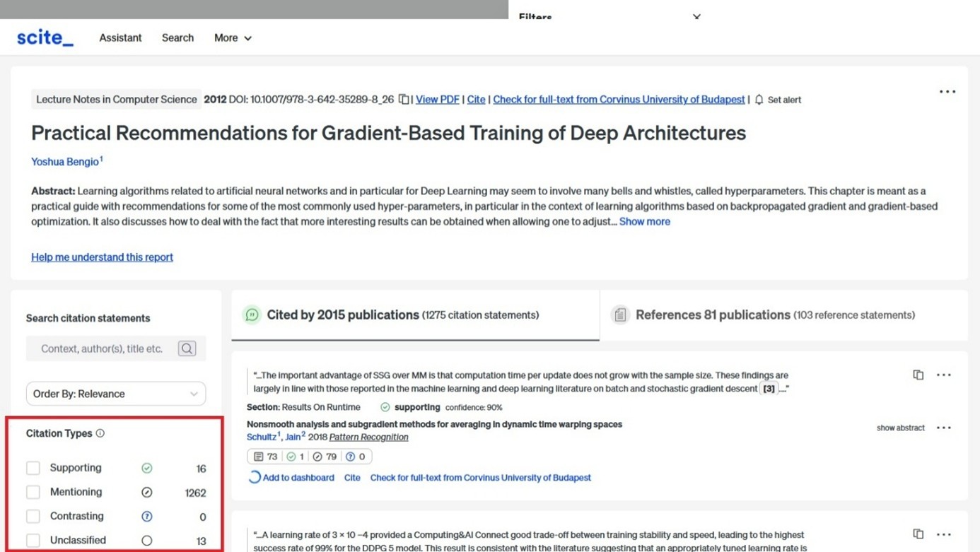
Task: Open the Order By: Relevance dropdown
Action: click(116, 394)
